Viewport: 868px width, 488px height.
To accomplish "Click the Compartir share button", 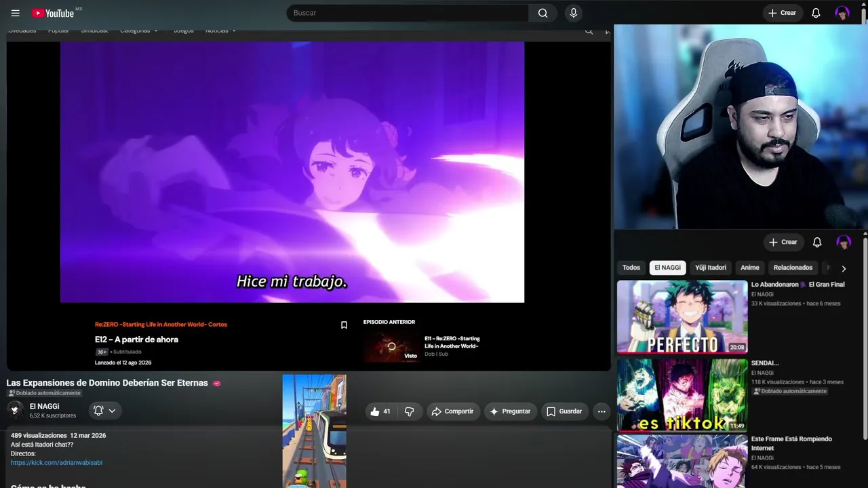I will pyautogui.click(x=453, y=411).
